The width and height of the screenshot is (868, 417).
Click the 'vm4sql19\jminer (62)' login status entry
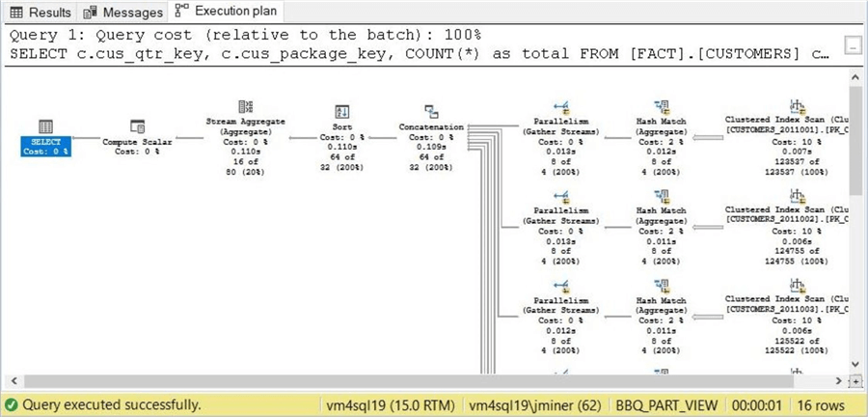(x=534, y=404)
